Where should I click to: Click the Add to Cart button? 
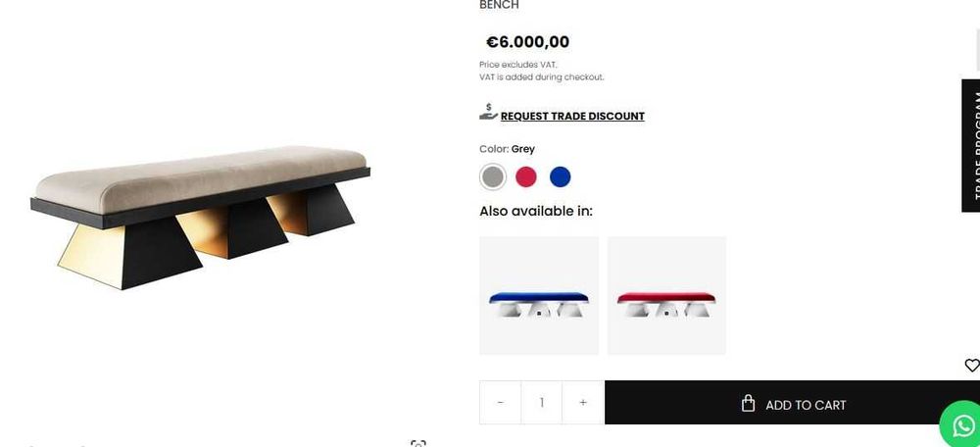(792, 403)
